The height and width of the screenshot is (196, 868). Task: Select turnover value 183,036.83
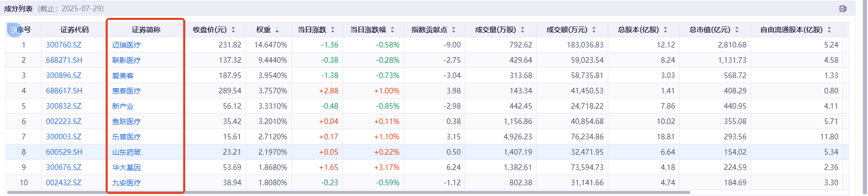[585, 45]
